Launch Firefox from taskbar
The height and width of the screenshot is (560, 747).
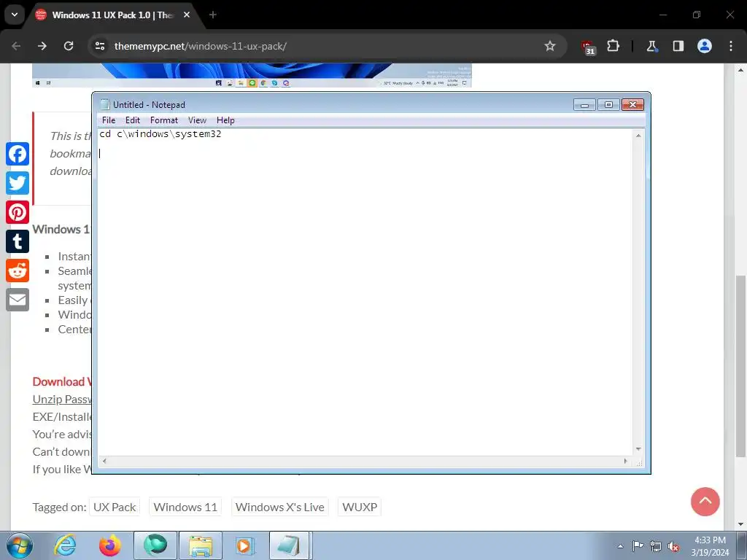click(x=110, y=545)
